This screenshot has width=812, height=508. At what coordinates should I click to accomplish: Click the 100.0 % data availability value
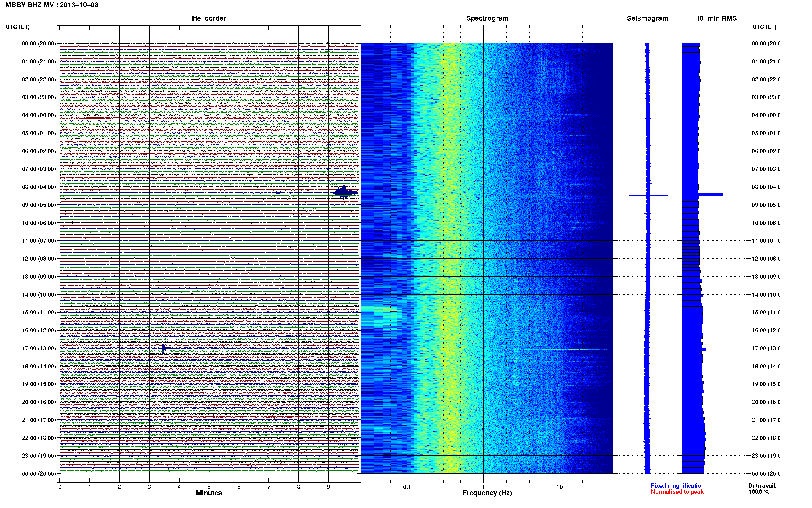[759, 492]
